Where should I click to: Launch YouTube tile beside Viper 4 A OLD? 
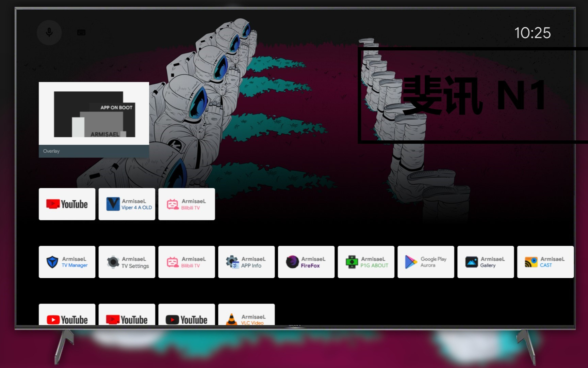(67, 204)
